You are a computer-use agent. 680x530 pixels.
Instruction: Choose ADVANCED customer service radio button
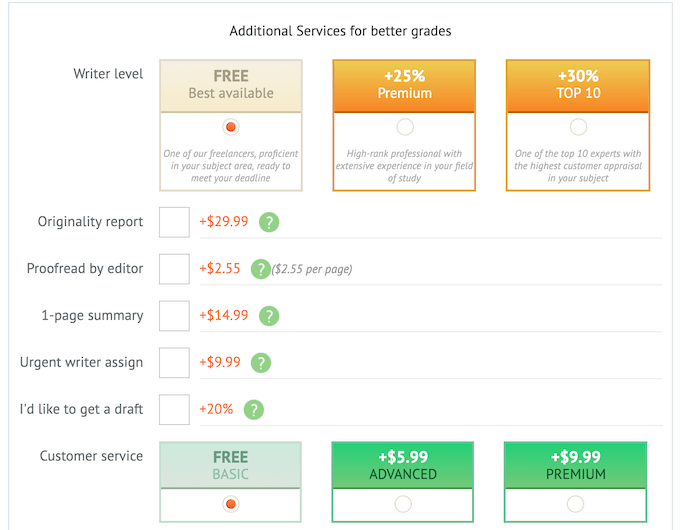tap(403, 504)
